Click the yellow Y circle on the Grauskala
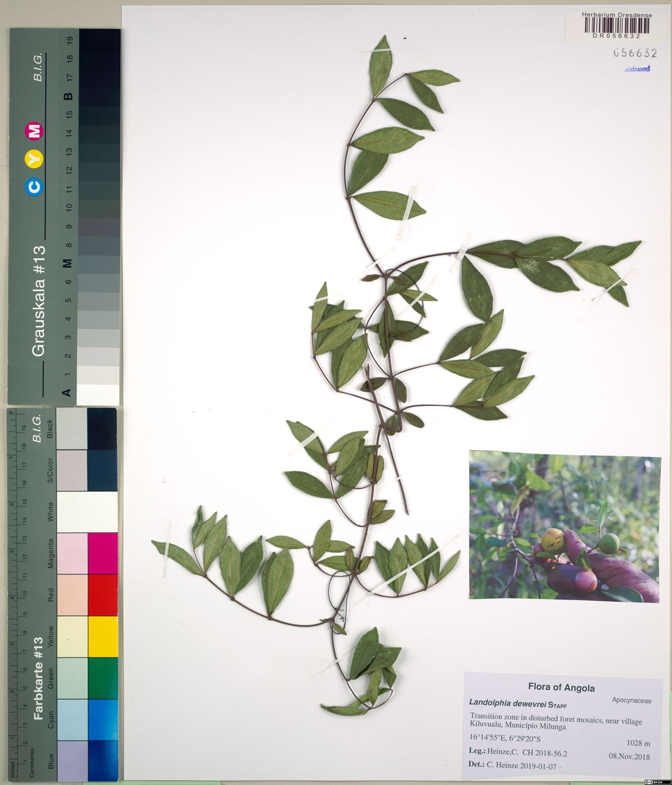Image resolution: width=672 pixels, height=785 pixels. 35,159
